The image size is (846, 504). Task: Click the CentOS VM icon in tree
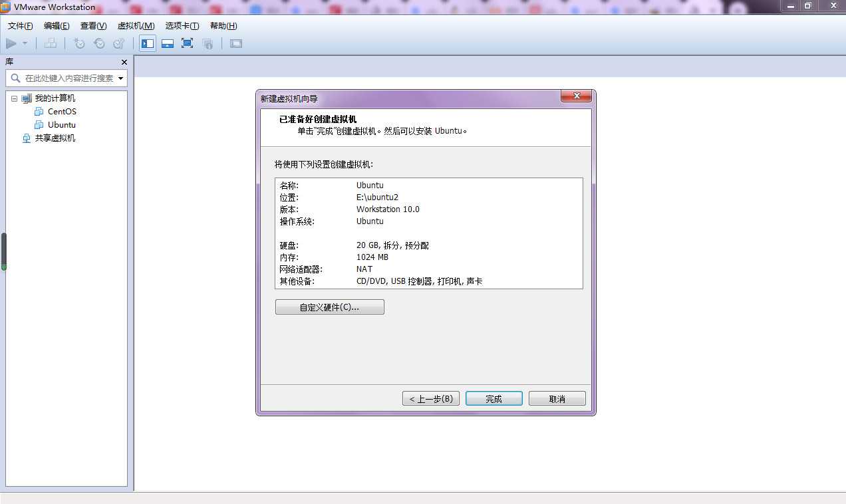pos(39,112)
